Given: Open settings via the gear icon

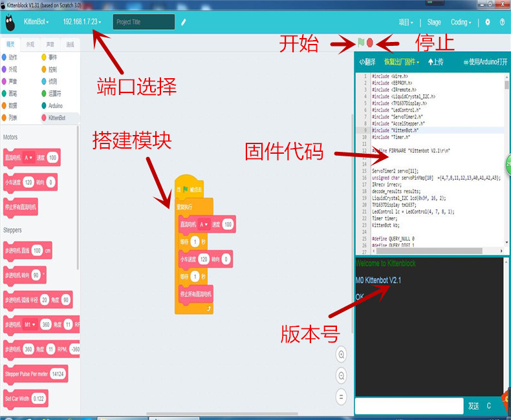Looking at the screenshot, I should coord(488,22).
